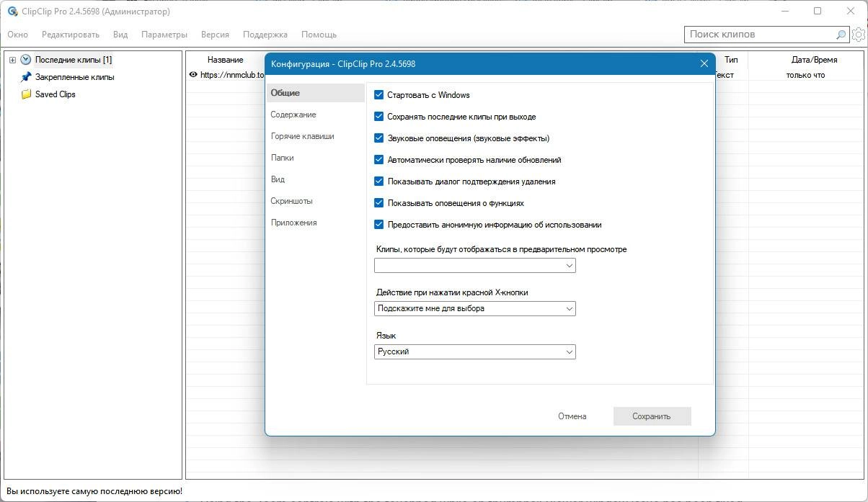This screenshot has width=868, height=502.
Task: Toggle Показывать диалог подтверждения удаления
Action: pos(379,181)
